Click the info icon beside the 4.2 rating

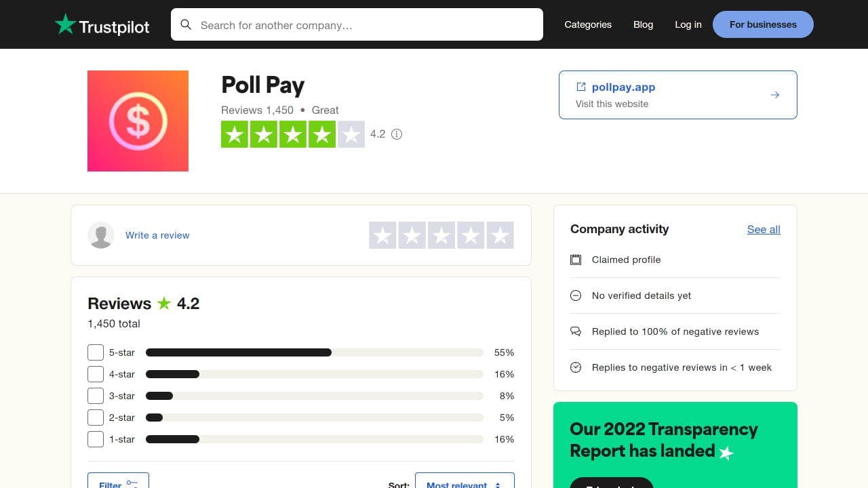(x=397, y=134)
